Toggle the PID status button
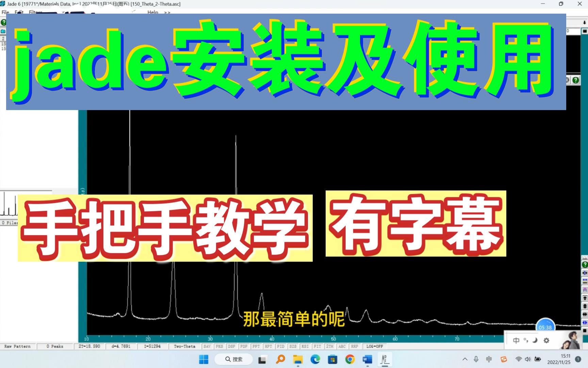This screenshot has height=368, width=588. point(281,346)
